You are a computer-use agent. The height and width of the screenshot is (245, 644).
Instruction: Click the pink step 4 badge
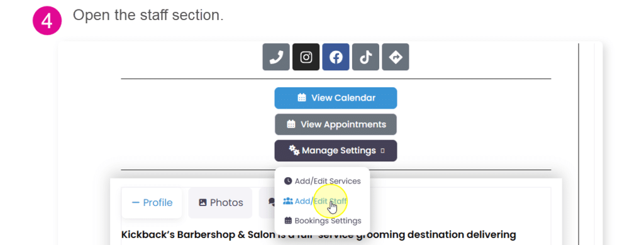[x=47, y=21]
